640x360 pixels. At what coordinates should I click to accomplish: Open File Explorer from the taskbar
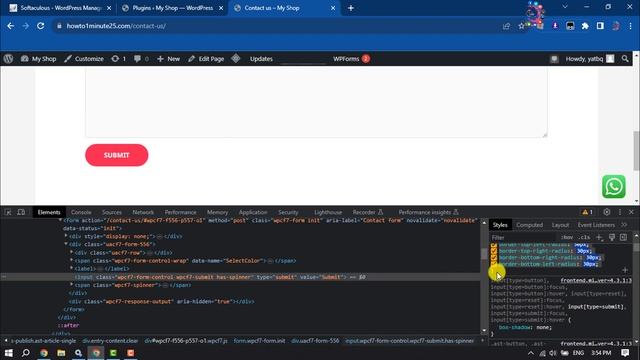61,353
